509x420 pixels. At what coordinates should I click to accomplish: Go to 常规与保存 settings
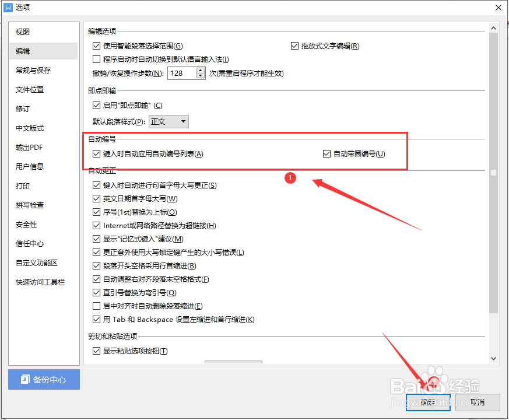[33, 70]
